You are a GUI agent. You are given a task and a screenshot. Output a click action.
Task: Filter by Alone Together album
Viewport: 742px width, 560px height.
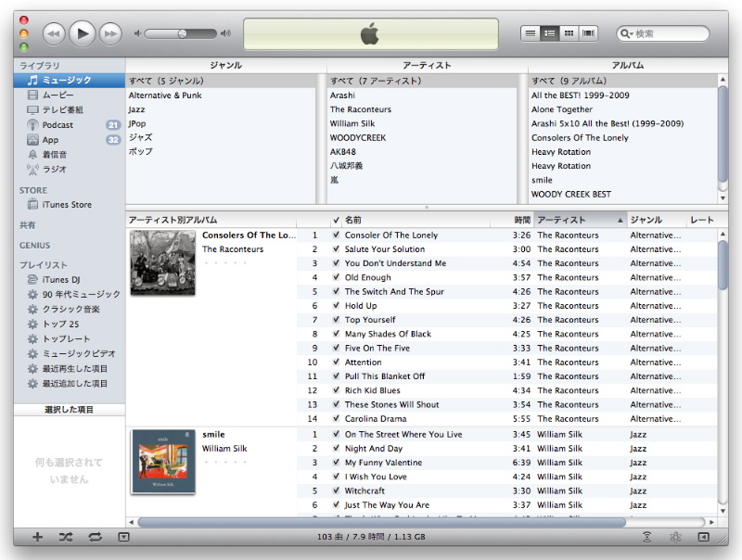click(x=623, y=109)
